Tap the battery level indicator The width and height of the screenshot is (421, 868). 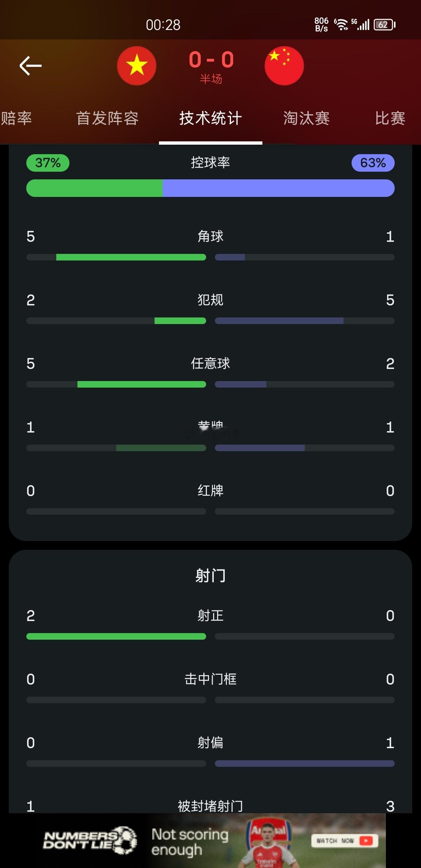click(383, 25)
